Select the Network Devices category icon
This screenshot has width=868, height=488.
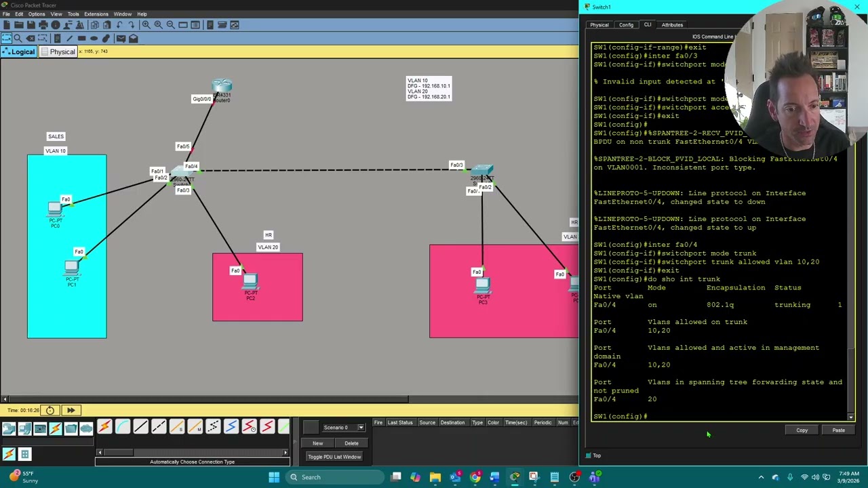(x=9, y=428)
